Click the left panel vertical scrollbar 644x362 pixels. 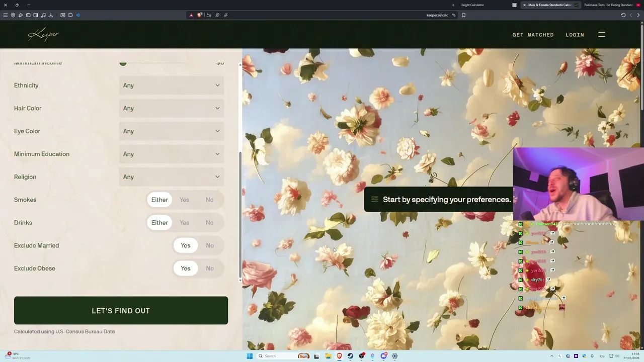(x=240, y=216)
